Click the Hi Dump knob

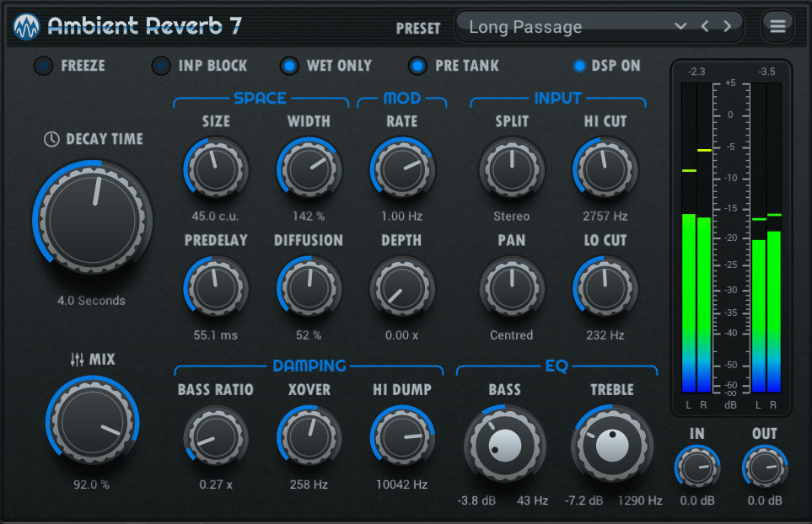(x=402, y=437)
